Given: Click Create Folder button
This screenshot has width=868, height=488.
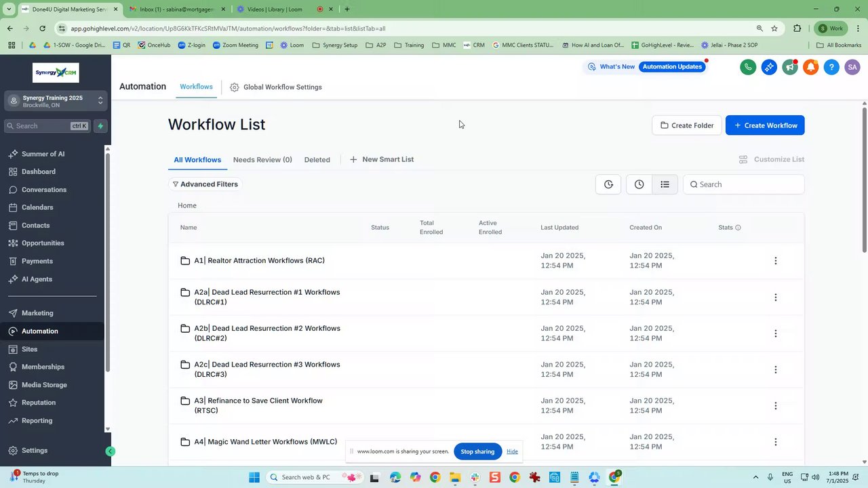Looking at the screenshot, I should click(687, 125).
